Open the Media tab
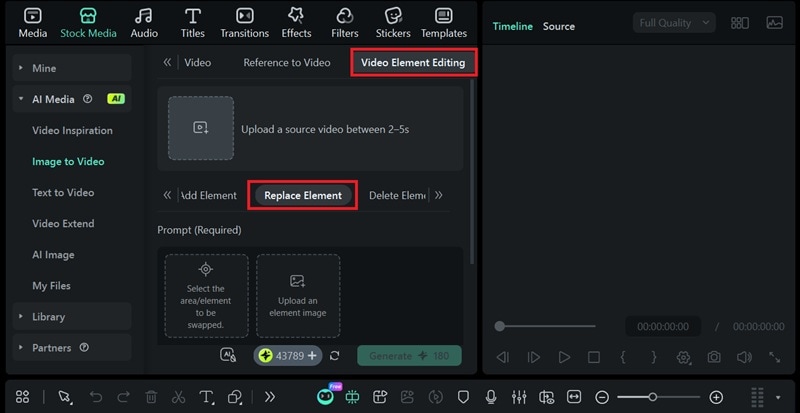The height and width of the screenshot is (413, 800). [33, 23]
